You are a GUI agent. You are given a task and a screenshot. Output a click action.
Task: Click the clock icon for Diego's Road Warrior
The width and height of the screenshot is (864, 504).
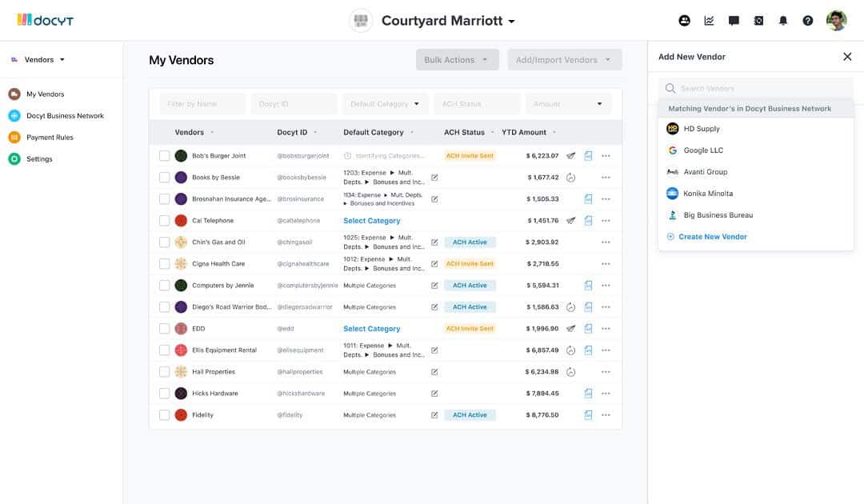pos(571,307)
